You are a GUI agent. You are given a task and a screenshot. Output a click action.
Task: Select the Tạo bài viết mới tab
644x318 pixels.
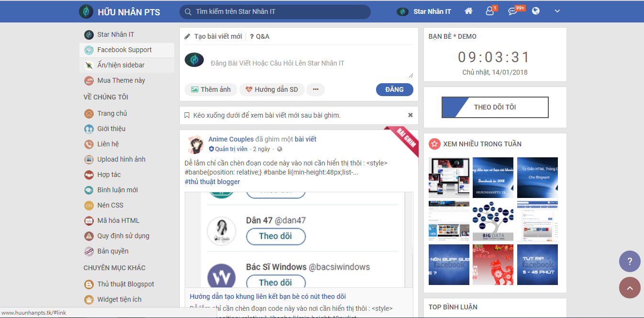tap(213, 36)
